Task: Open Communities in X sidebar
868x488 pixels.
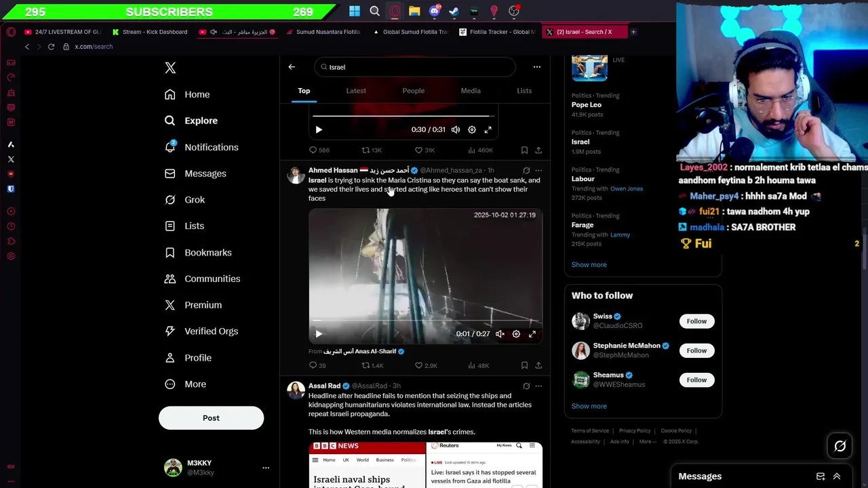Action: (203, 279)
